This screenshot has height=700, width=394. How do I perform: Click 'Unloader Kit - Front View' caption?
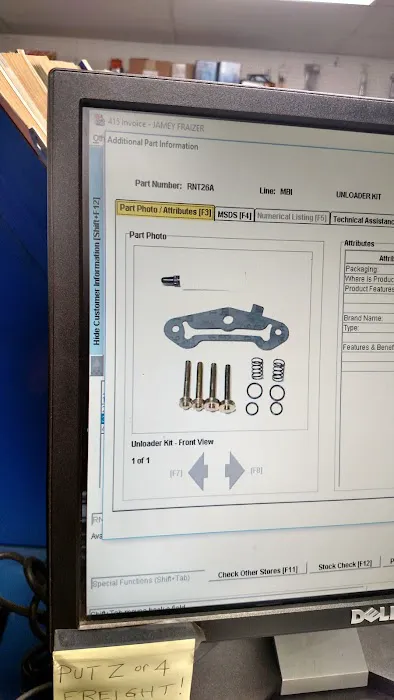pyautogui.click(x=172, y=443)
